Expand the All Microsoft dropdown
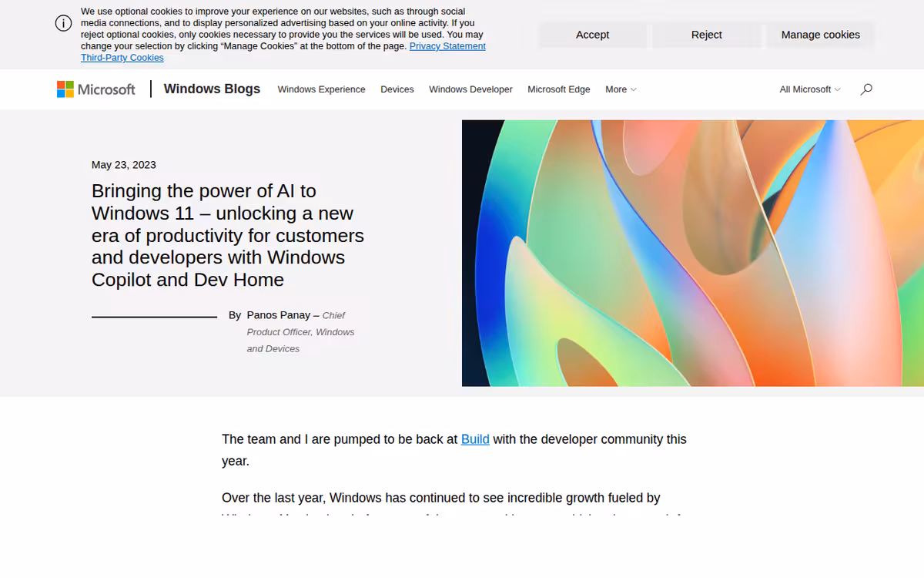 coord(810,89)
